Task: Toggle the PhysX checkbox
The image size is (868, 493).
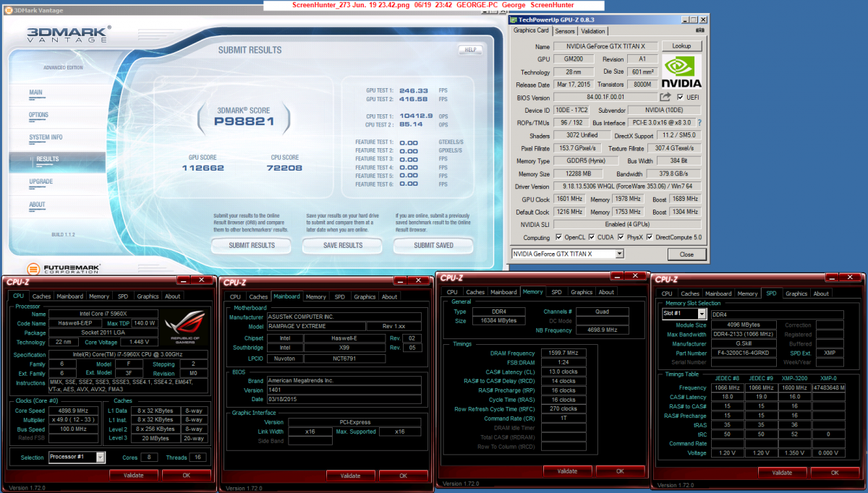Action: (622, 237)
